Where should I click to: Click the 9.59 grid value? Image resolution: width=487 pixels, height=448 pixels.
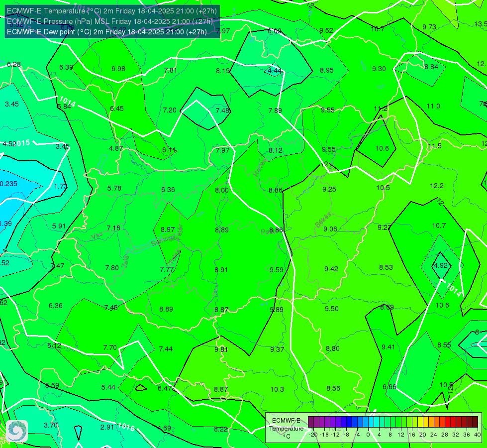click(x=277, y=270)
